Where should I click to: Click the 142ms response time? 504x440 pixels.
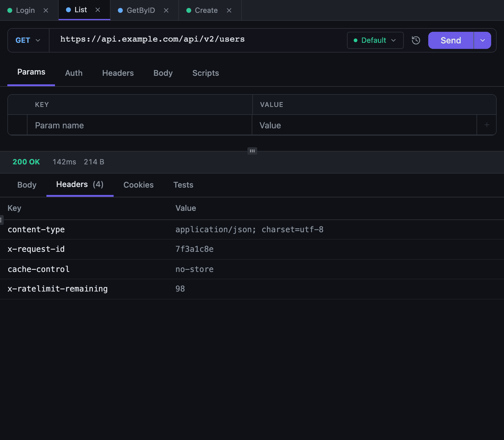pyautogui.click(x=64, y=162)
